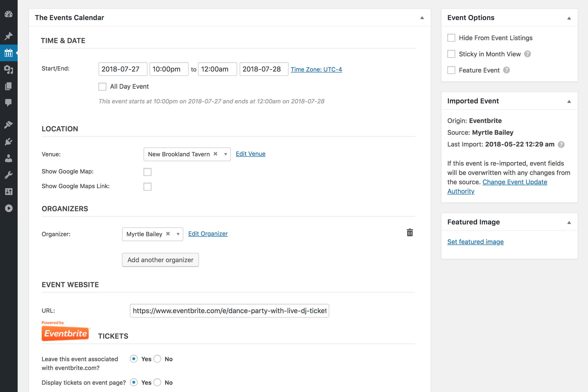Open the Dashboard from the sidebar
The image size is (588, 392).
tap(9, 14)
